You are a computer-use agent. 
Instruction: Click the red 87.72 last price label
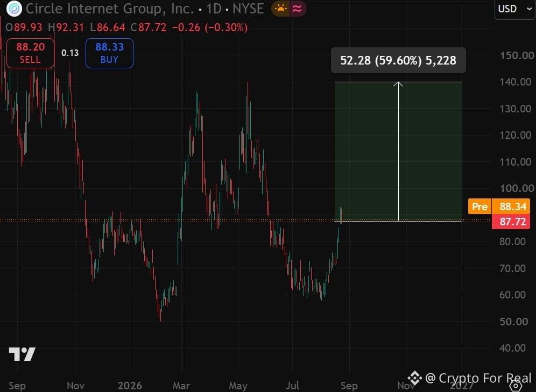pyautogui.click(x=511, y=222)
